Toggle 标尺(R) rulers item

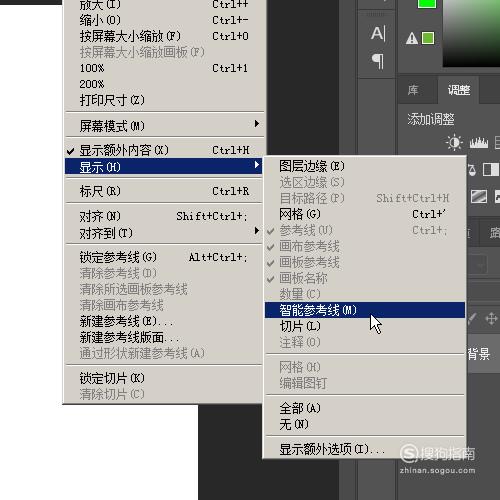pos(165,191)
